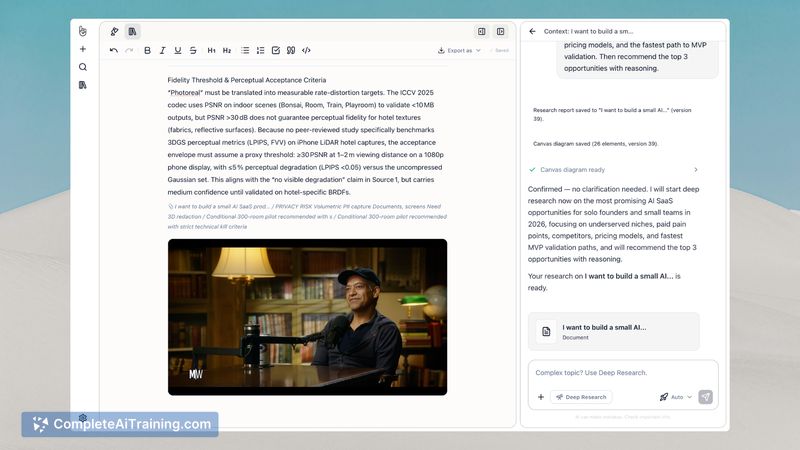Open the 'I want to build a small AI' document card
This screenshot has height=450, width=800.
pyautogui.click(x=614, y=332)
